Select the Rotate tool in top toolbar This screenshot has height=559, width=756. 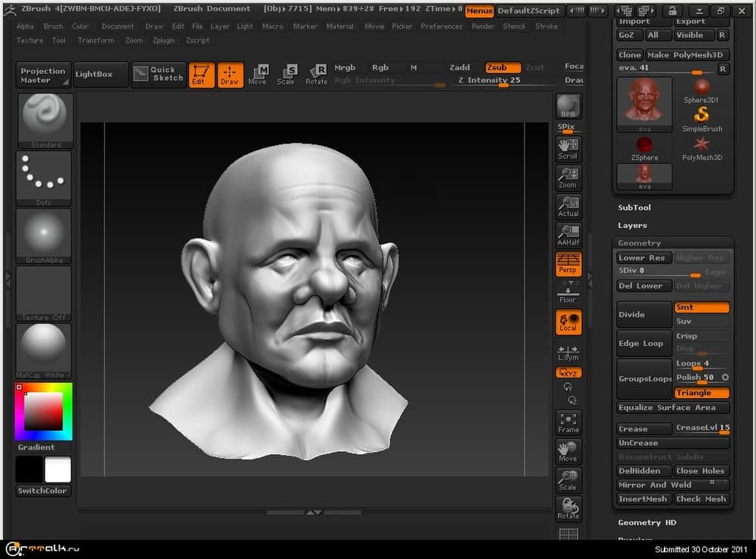coord(317,74)
